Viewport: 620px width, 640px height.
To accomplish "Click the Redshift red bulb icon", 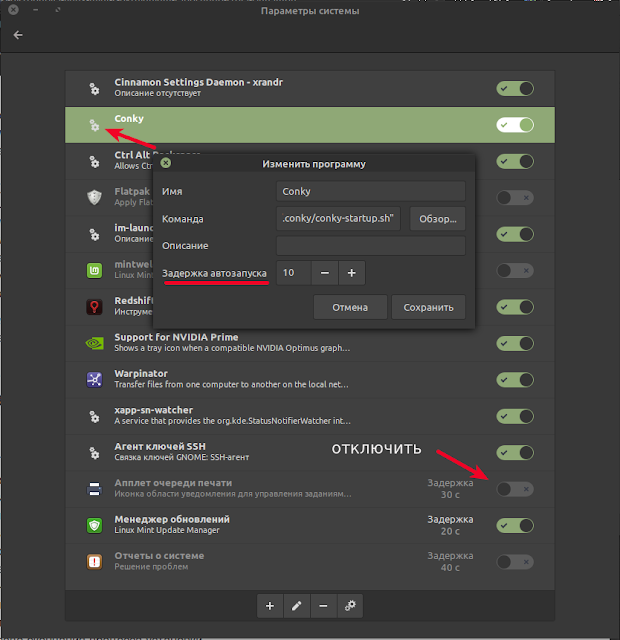I will pyautogui.click(x=94, y=307).
